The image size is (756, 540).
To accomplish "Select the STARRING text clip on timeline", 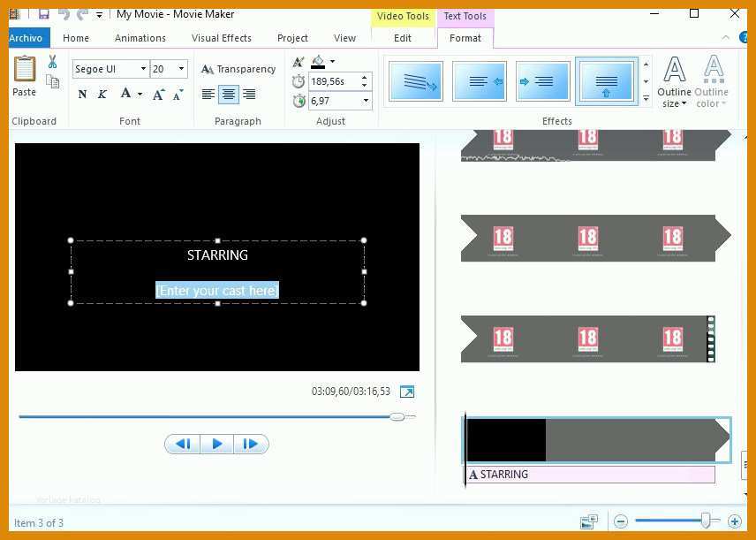I will click(591, 475).
